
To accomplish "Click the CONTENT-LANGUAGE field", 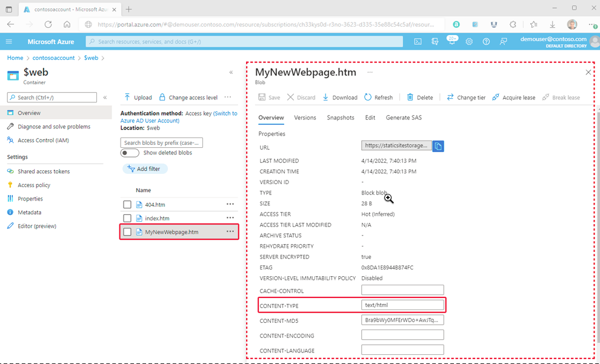I will click(x=402, y=350).
